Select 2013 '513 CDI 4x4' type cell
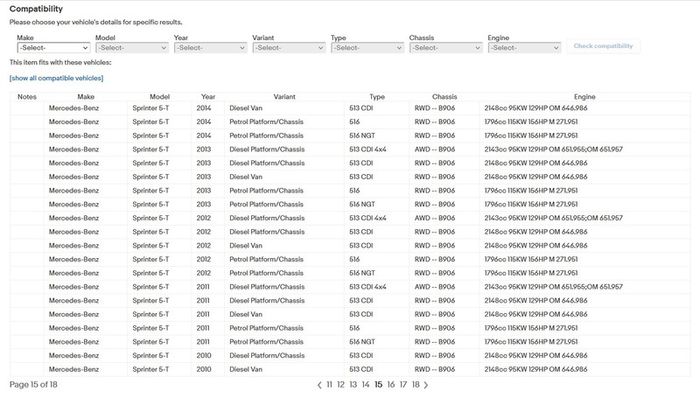This screenshot has height=397, width=700. pyautogui.click(x=368, y=150)
